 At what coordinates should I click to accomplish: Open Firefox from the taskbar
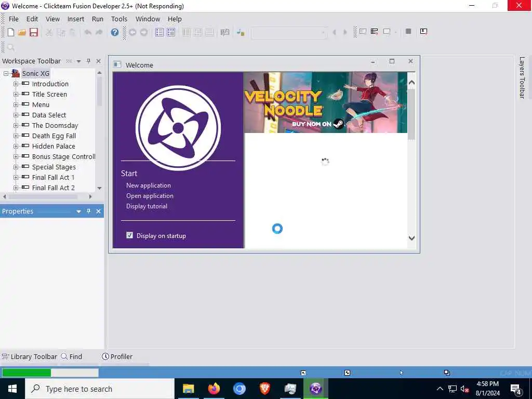coord(214,389)
